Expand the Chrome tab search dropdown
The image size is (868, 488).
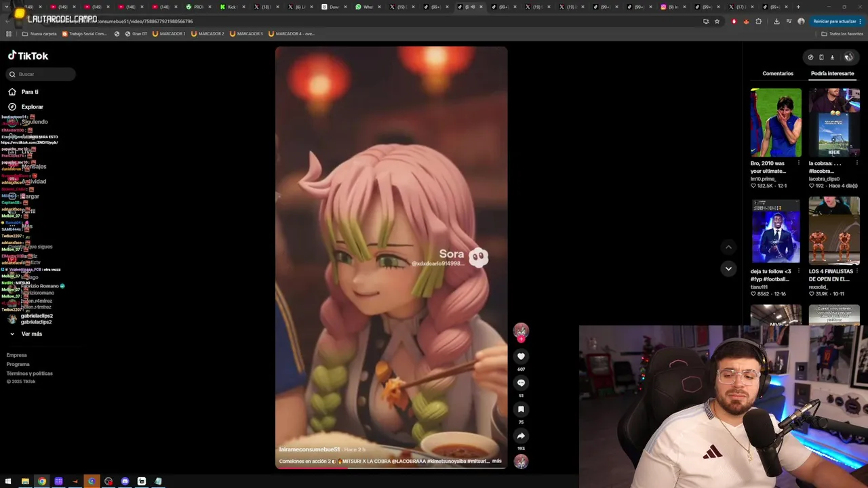7,7
